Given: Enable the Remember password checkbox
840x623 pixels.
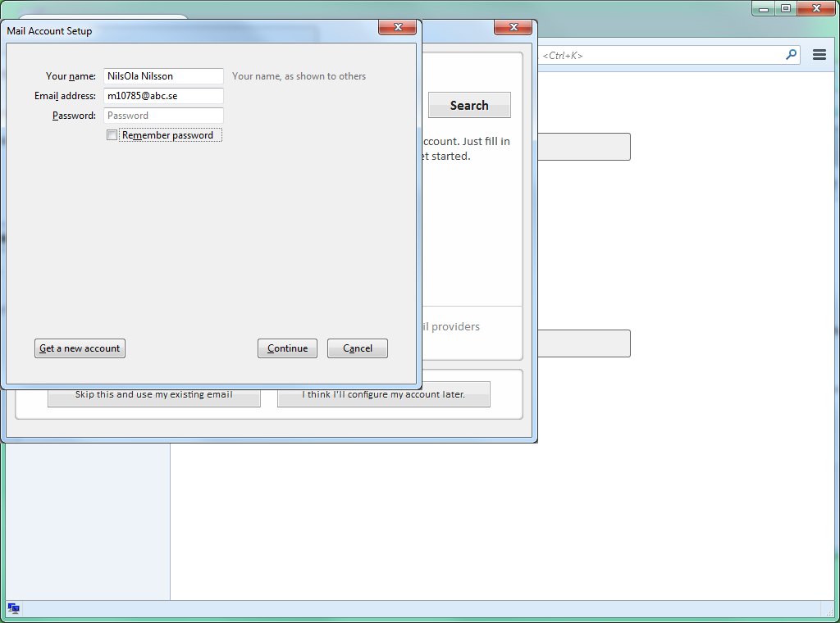Looking at the screenshot, I should click(x=112, y=135).
